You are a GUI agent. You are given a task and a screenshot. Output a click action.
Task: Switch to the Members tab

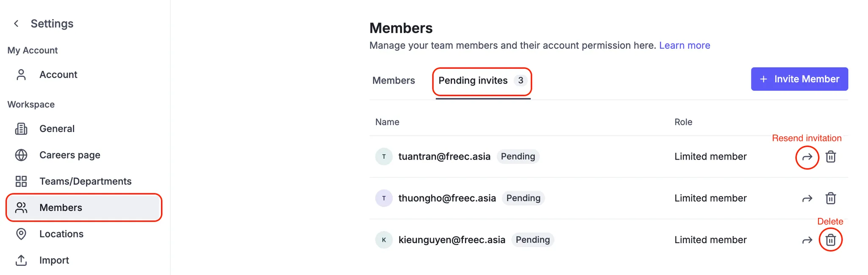(x=394, y=81)
